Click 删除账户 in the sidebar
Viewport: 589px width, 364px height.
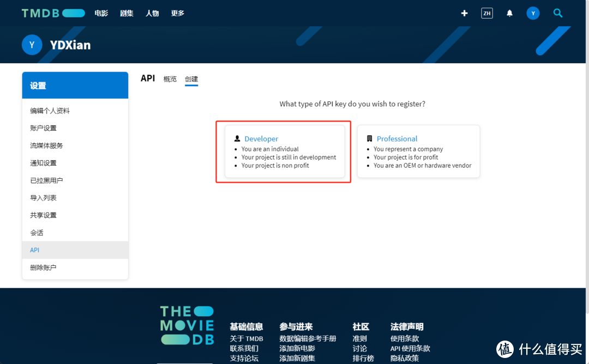(43, 267)
